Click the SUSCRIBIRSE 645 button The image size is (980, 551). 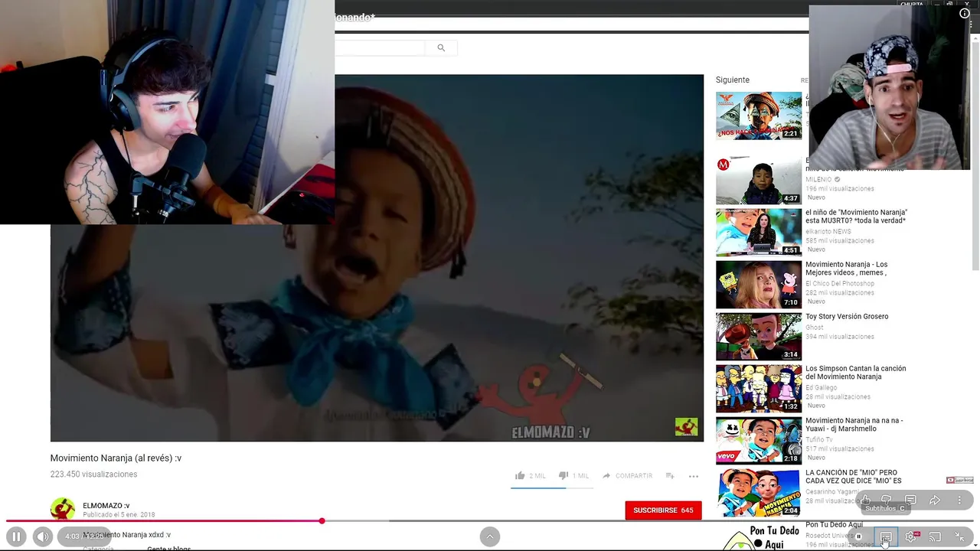coord(663,510)
